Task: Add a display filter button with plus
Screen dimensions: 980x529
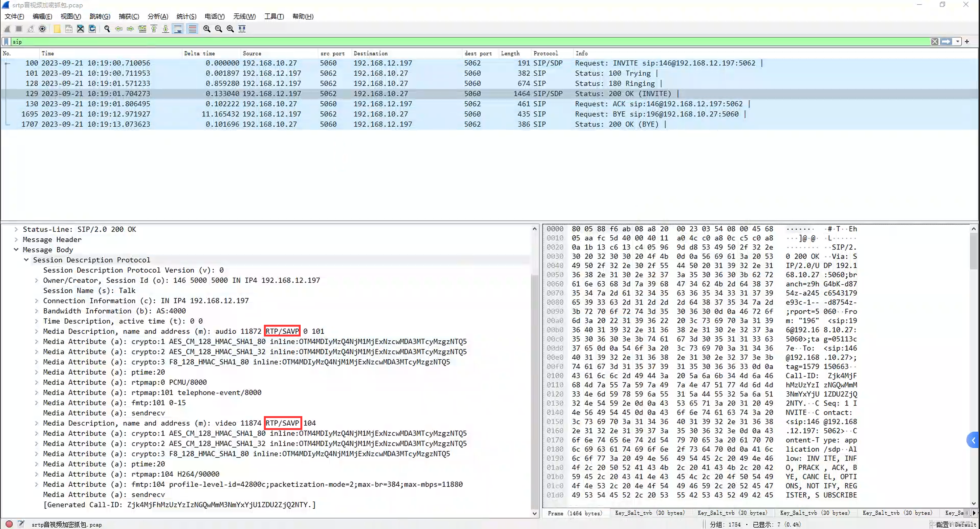Action: coord(967,41)
